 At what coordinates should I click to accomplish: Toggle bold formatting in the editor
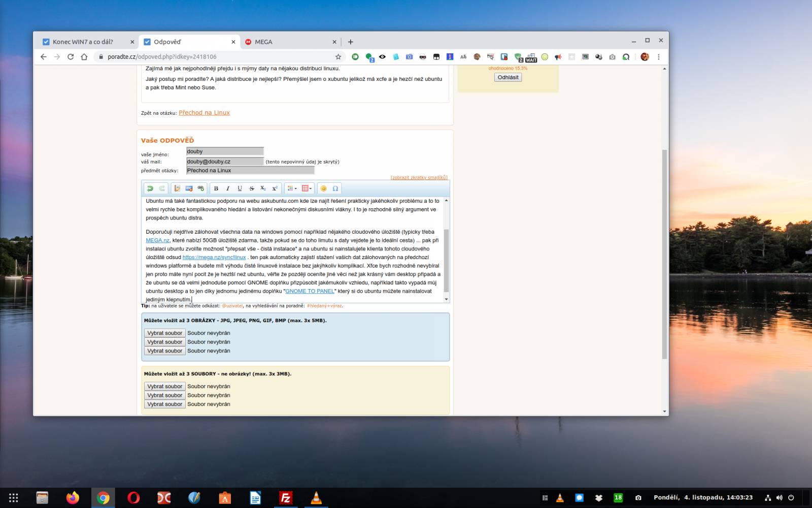click(216, 188)
